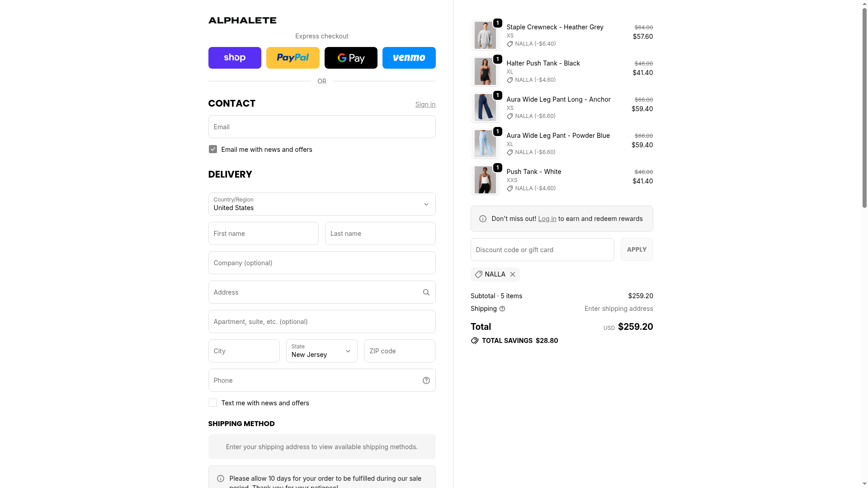
Task: Check out with Venmo
Action: pyautogui.click(x=409, y=58)
